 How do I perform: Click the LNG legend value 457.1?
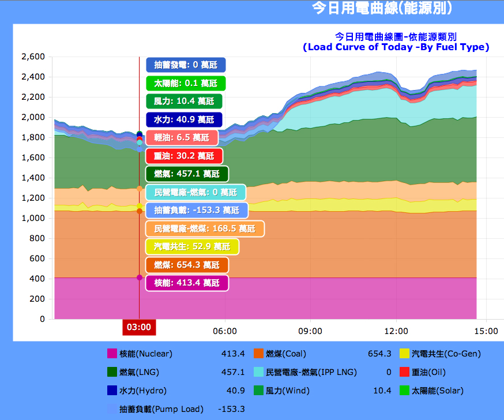pyautogui.click(x=233, y=372)
